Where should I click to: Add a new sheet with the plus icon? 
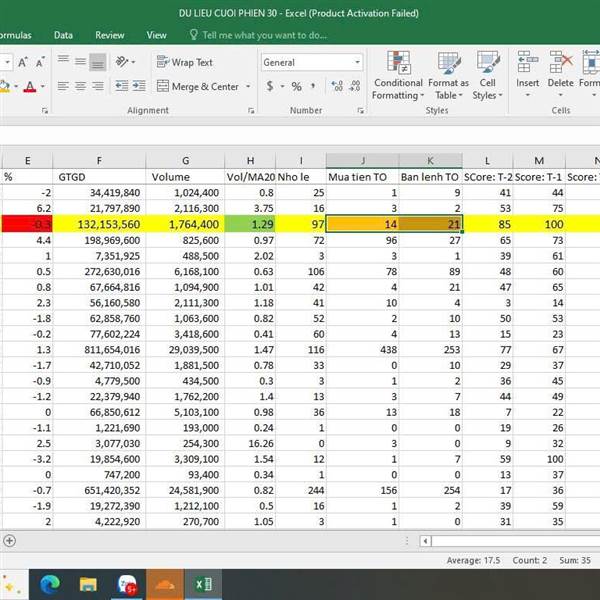pyautogui.click(x=10, y=541)
